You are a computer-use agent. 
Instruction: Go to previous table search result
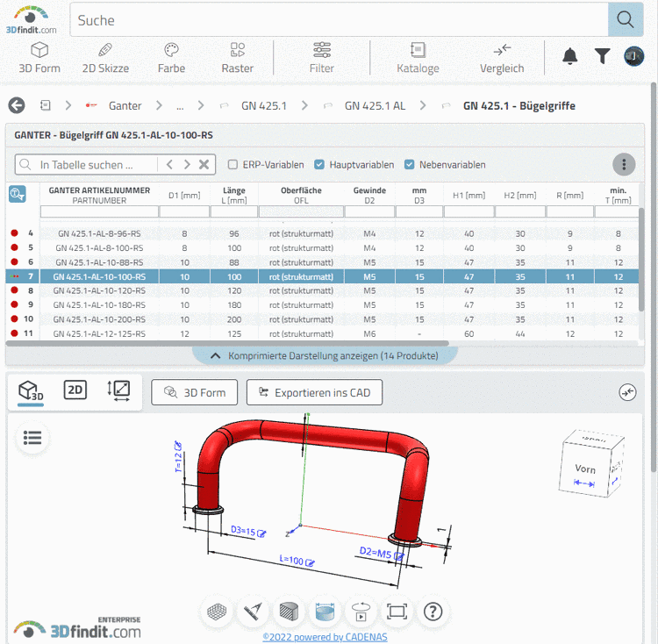tap(169, 164)
